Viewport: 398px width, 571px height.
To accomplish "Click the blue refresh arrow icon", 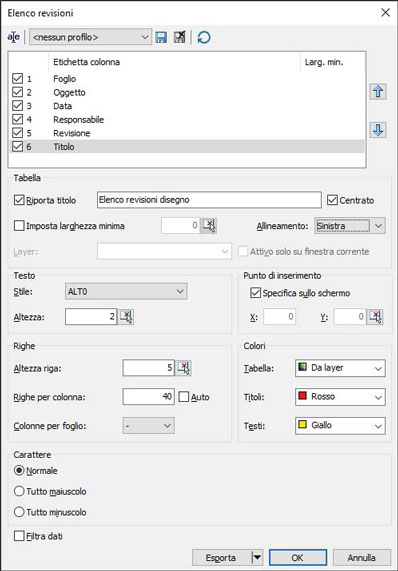I will pos(204,37).
